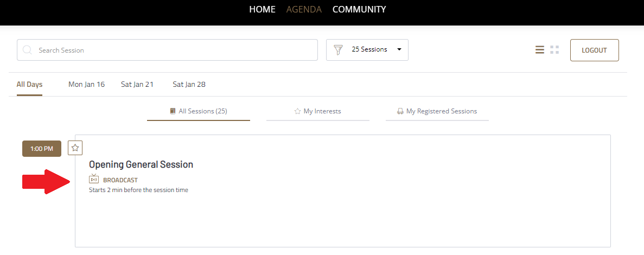Click the funnel filter icon
Viewport: 644px width, 255px height.
[338, 50]
